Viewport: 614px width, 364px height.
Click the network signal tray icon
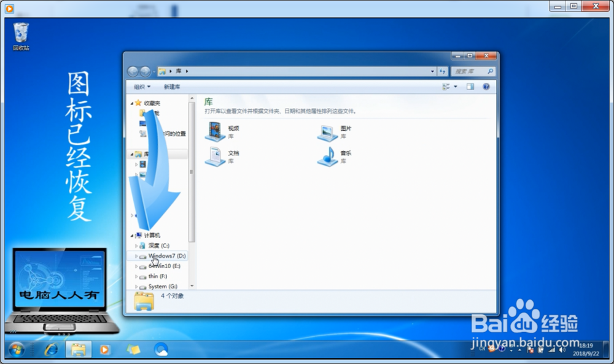coord(552,350)
